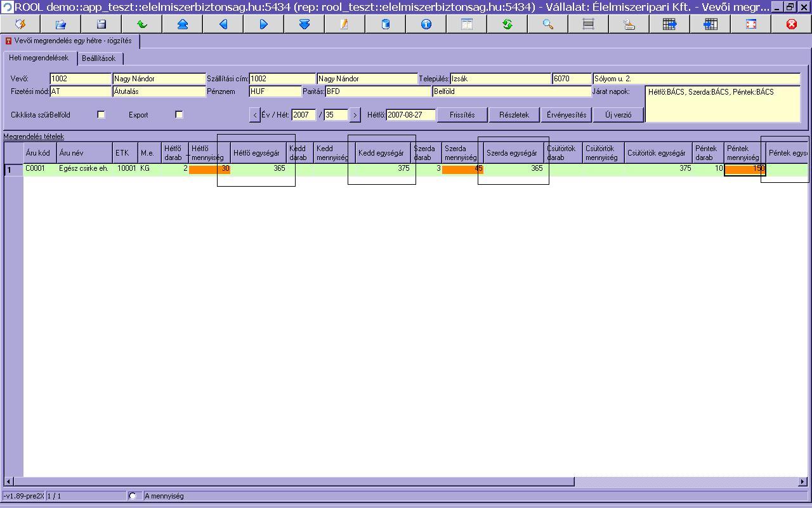The height and width of the screenshot is (508, 812).
Task: Click the blue info icon
Action: (426, 24)
